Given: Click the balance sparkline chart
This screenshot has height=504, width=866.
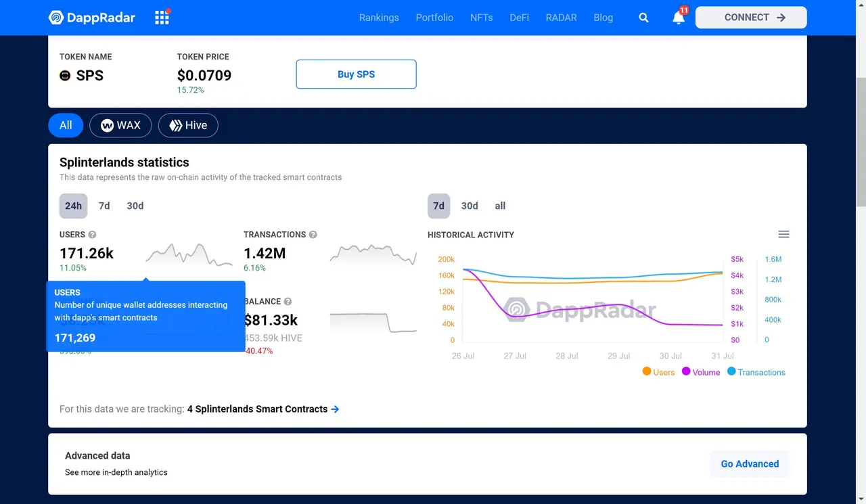Looking at the screenshot, I should point(373,322).
